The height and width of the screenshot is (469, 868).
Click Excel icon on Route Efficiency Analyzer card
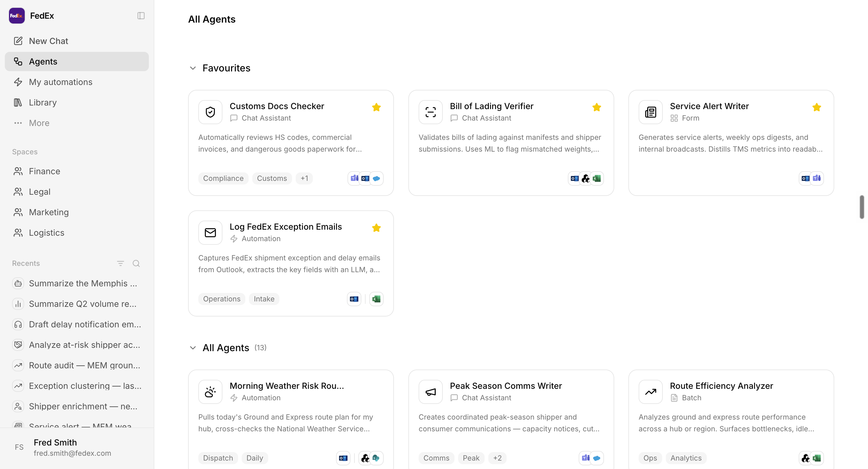click(817, 458)
